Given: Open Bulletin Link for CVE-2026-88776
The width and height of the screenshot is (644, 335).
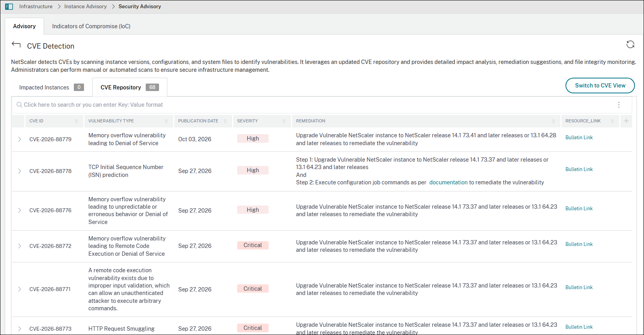Looking at the screenshot, I should (579, 209).
